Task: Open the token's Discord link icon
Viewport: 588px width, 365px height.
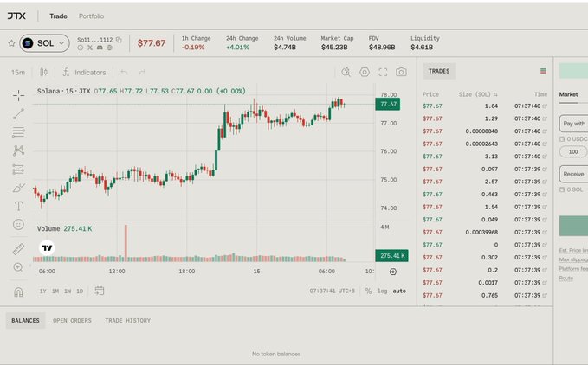Action: click(x=100, y=48)
